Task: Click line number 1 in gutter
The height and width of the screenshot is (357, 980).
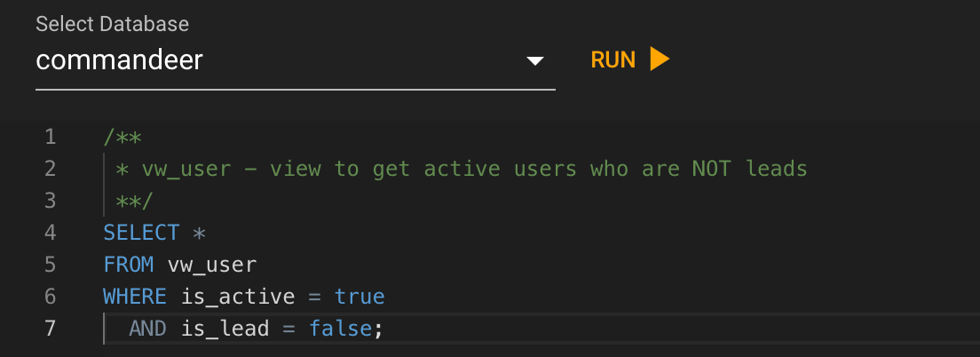Action: click(50, 137)
